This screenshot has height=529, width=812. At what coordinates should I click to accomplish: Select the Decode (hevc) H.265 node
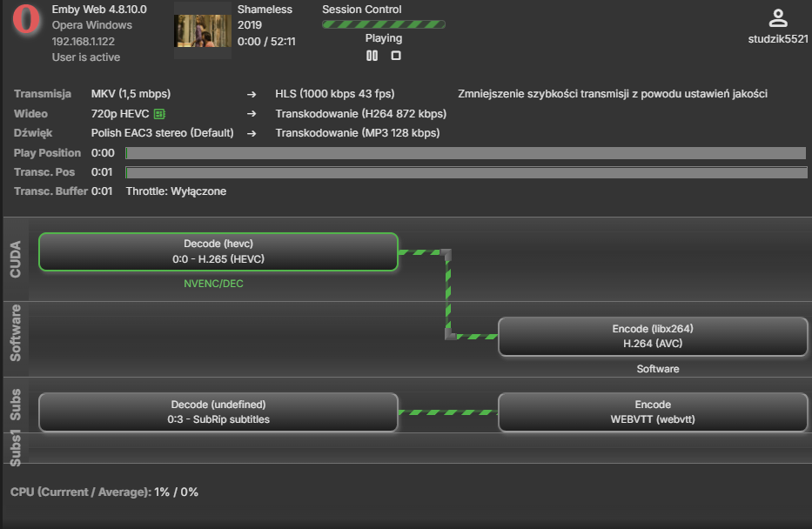point(218,251)
